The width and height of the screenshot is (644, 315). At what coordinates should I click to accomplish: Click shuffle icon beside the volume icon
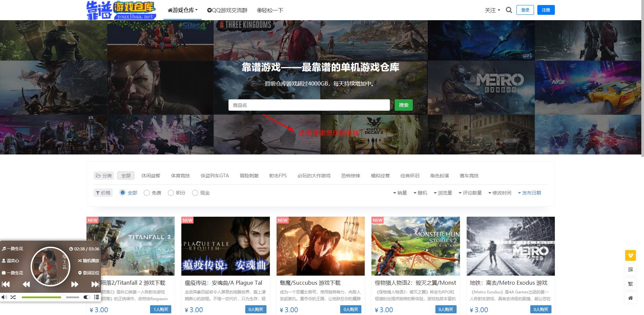[x=13, y=297]
